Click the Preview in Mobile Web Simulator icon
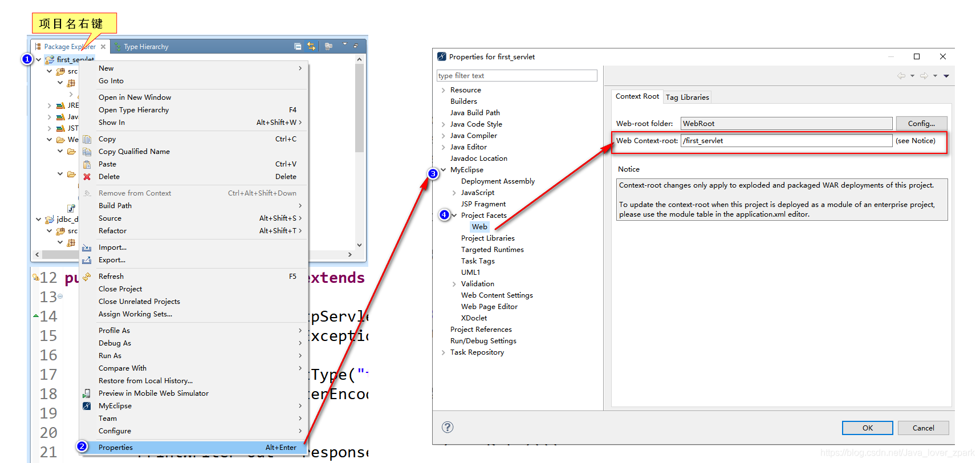The height and width of the screenshot is (463, 980). [x=87, y=393]
